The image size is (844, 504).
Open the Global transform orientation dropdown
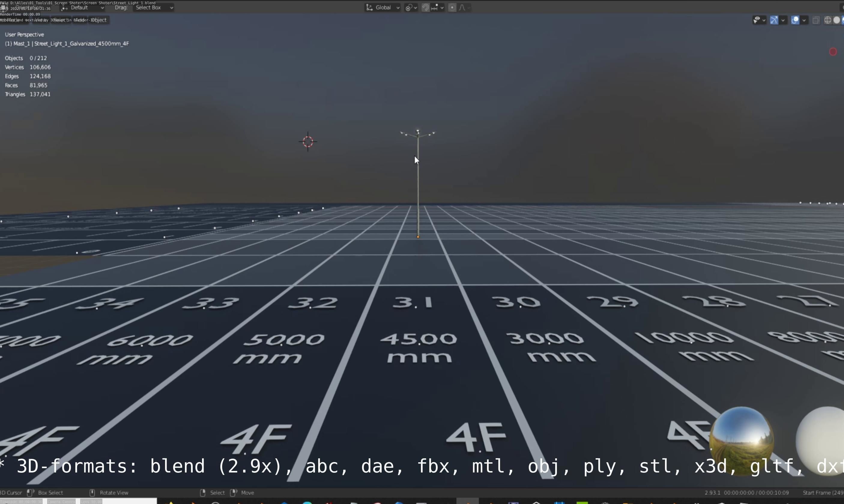[x=383, y=8]
